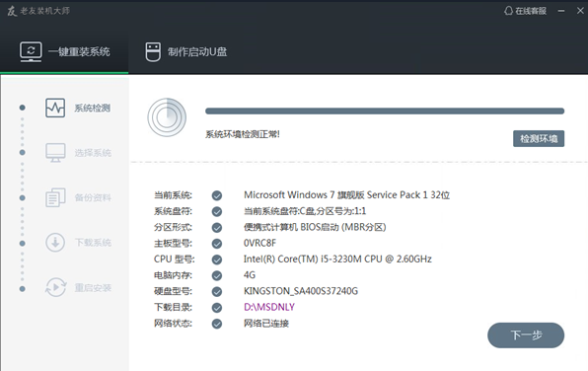The height and width of the screenshot is (371, 588).
Task: Click the 硬盘型号: label
Action: coord(173,291)
